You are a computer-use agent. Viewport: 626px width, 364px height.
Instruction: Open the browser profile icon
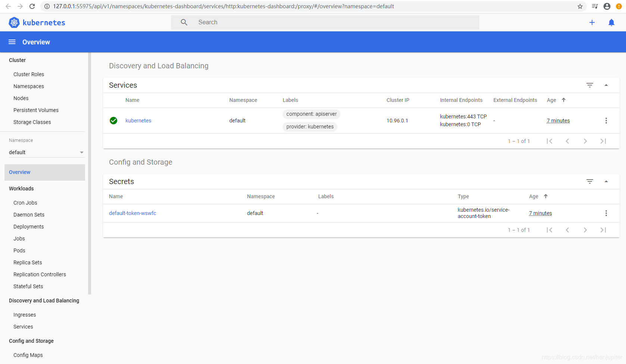[x=607, y=6]
